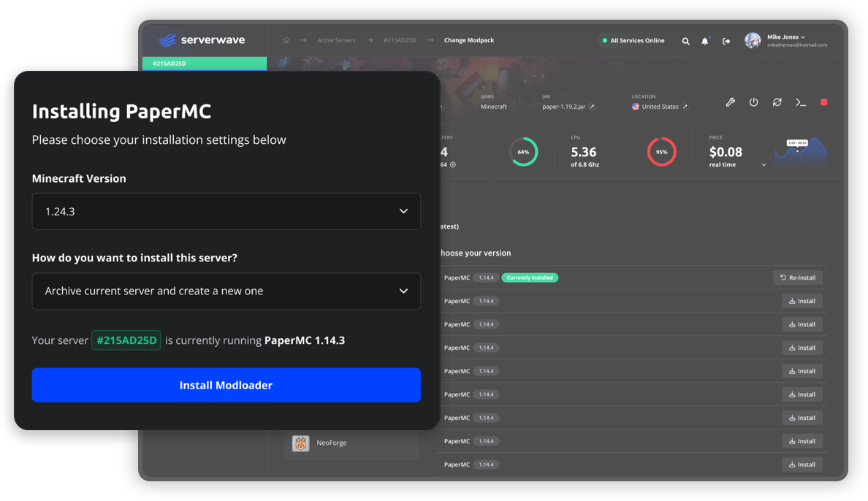Open notifications bell
This screenshot has height=501, width=868.
click(x=705, y=42)
